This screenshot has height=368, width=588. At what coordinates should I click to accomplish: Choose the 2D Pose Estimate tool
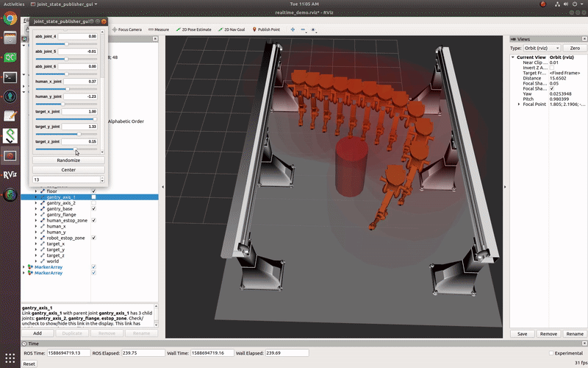194,29
